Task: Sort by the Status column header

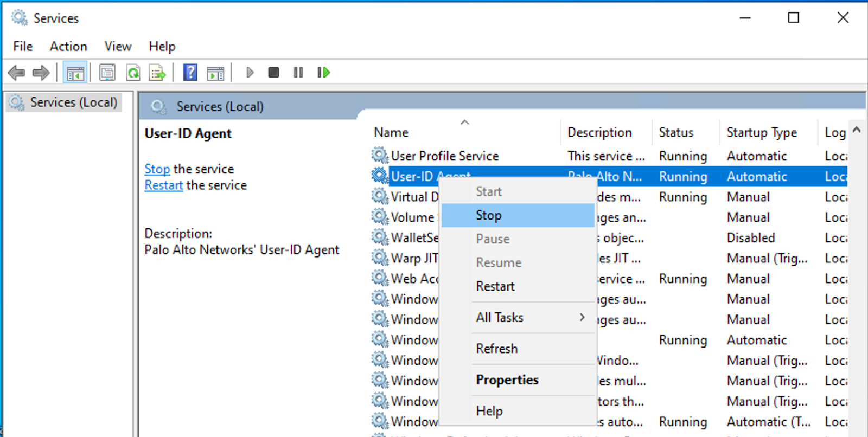Action: 686,132
